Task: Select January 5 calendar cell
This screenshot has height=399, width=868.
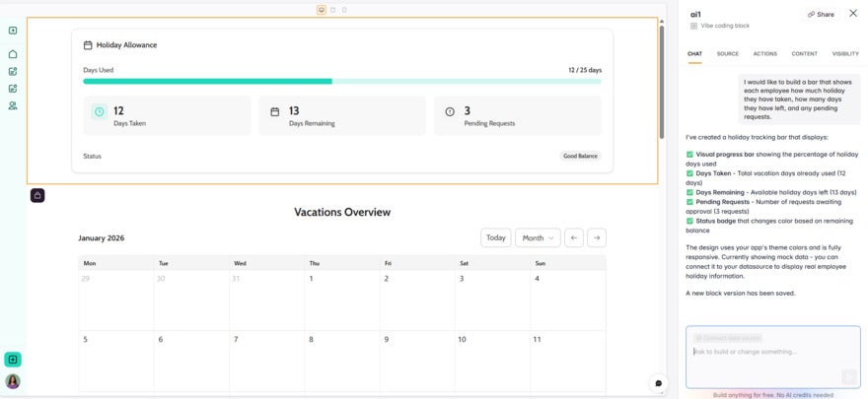Action: [x=116, y=361]
